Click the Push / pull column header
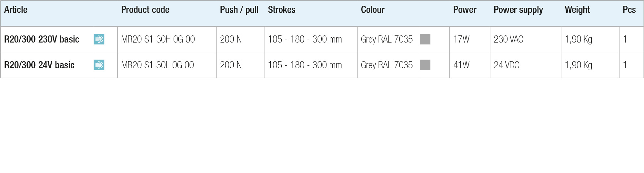644x173 pixels. coord(239,10)
